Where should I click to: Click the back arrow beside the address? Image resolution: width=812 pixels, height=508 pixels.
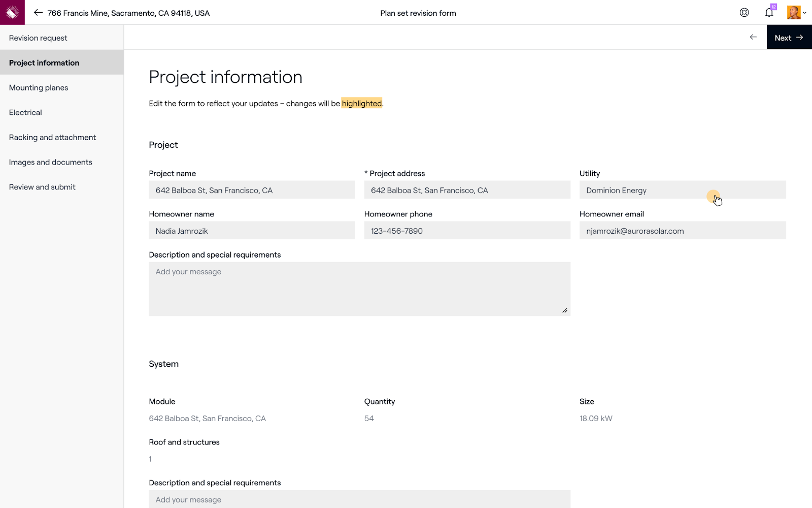coord(38,13)
